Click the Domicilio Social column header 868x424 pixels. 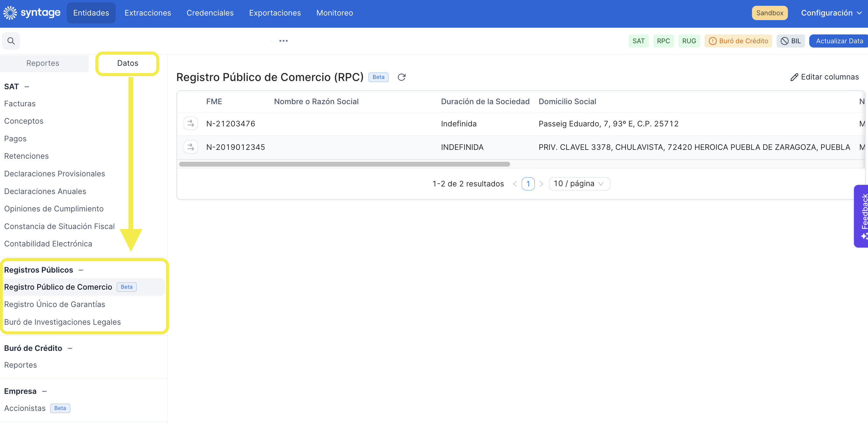[567, 101]
